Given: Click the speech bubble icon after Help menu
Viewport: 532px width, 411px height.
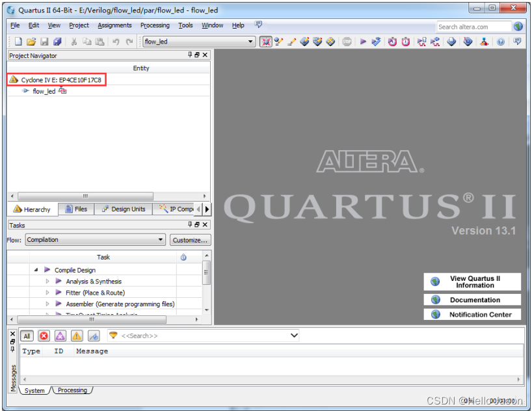Looking at the screenshot, I should [x=258, y=25].
